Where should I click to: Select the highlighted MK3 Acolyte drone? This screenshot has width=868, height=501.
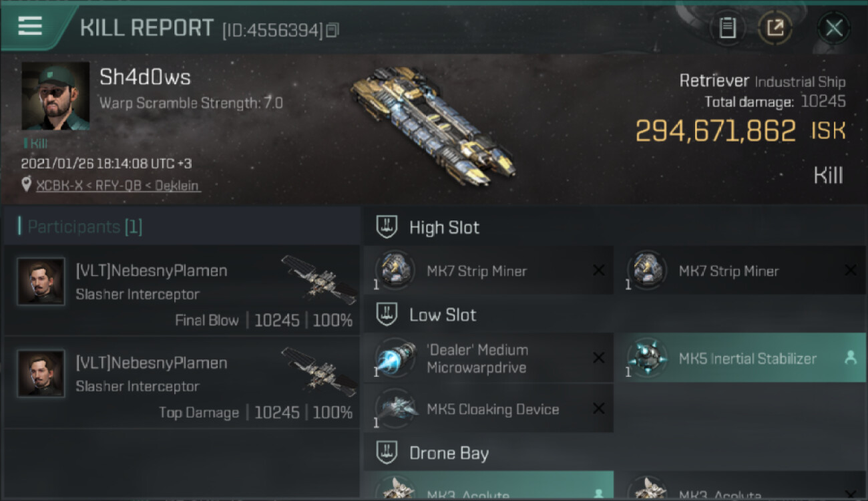point(488,486)
